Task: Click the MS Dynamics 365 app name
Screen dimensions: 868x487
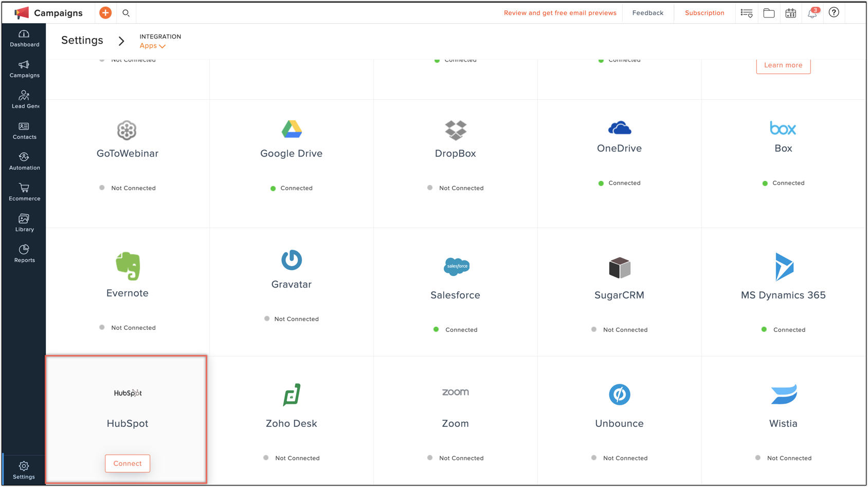Action: [783, 295]
